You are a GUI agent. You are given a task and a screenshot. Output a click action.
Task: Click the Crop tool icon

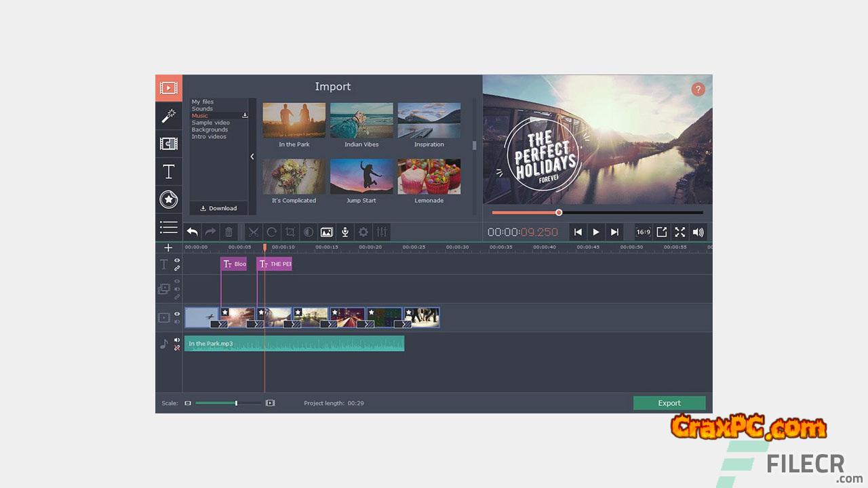tap(290, 232)
